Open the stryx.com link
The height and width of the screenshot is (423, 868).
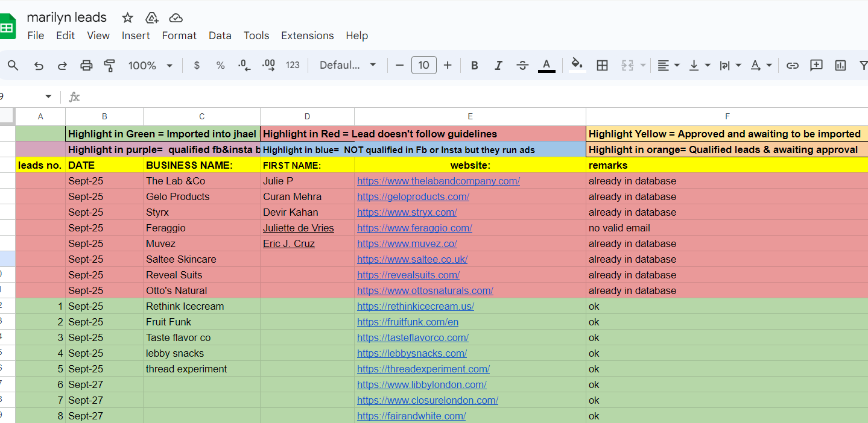(x=407, y=212)
